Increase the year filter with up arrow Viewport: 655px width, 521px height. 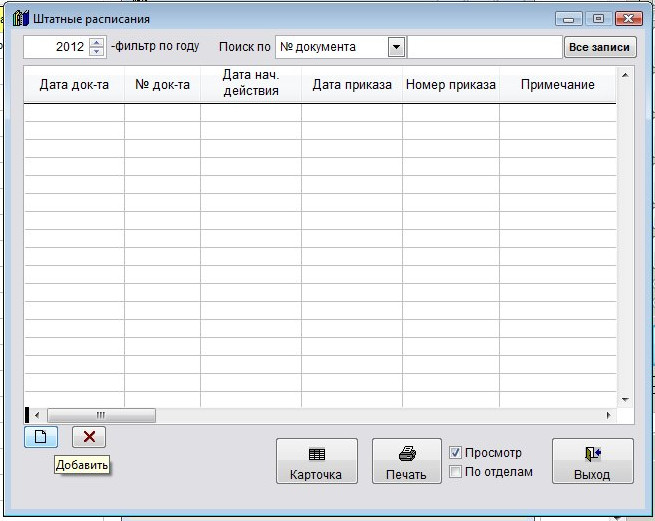pyautogui.click(x=96, y=42)
